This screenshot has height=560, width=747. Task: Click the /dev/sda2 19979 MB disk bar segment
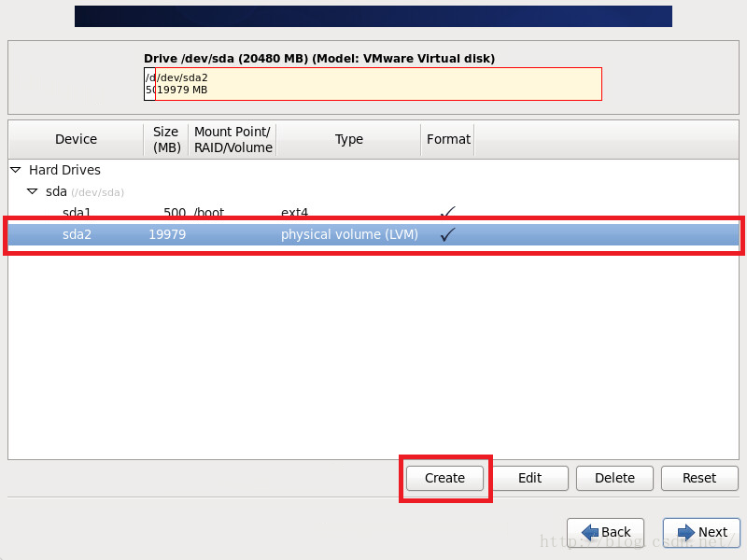point(379,84)
